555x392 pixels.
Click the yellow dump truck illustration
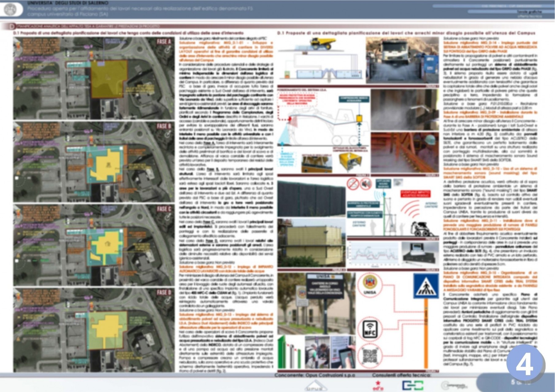321,43
